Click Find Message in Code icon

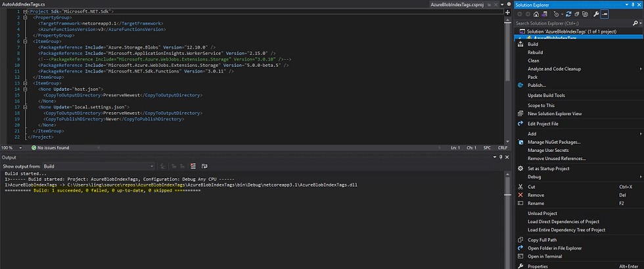[163, 166]
